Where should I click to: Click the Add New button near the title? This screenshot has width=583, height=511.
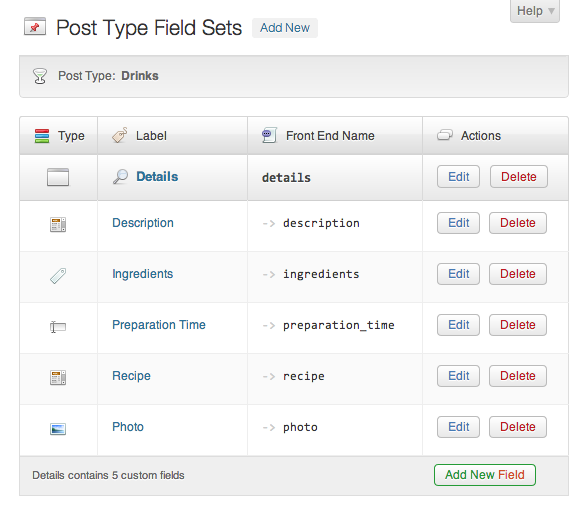(x=285, y=28)
